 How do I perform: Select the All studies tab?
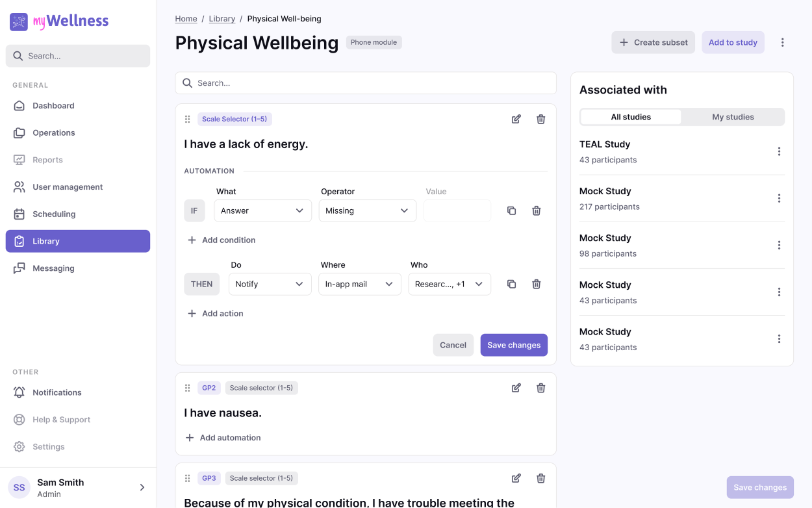631,118
